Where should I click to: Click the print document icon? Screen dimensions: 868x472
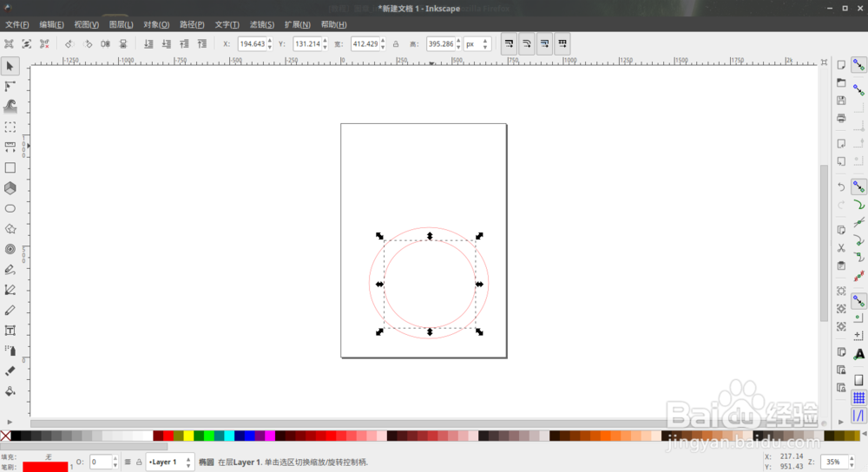pyautogui.click(x=841, y=118)
